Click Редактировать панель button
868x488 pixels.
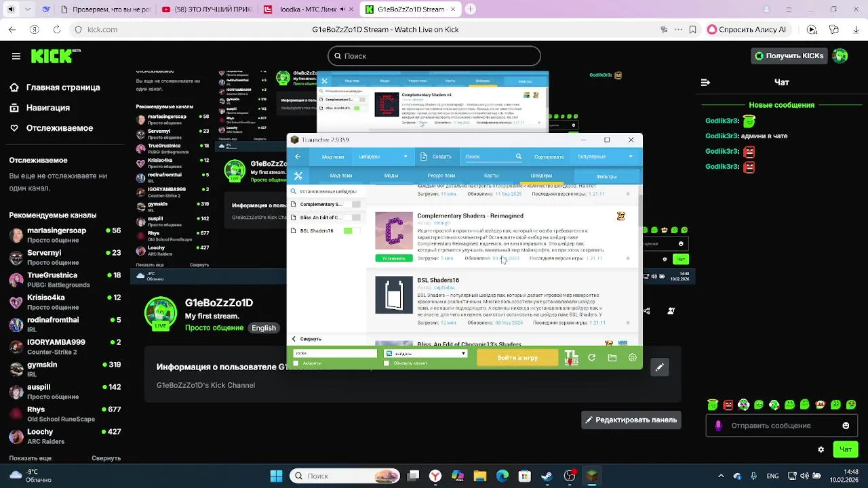click(x=631, y=420)
